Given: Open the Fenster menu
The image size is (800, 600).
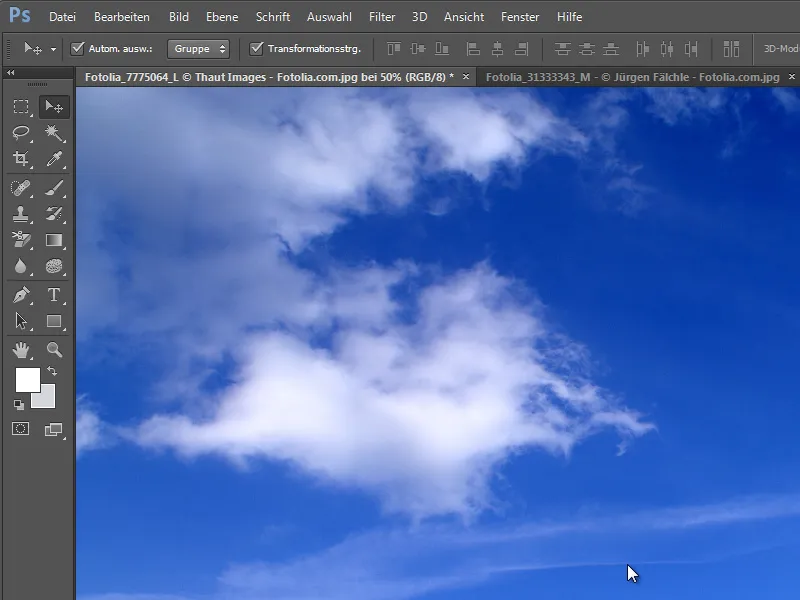Looking at the screenshot, I should 520,17.
